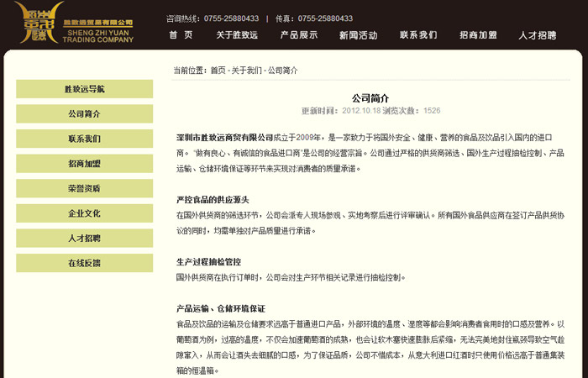Click bold 深圳市胜致远商贸有限公司 company name

(x=224, y=138)
